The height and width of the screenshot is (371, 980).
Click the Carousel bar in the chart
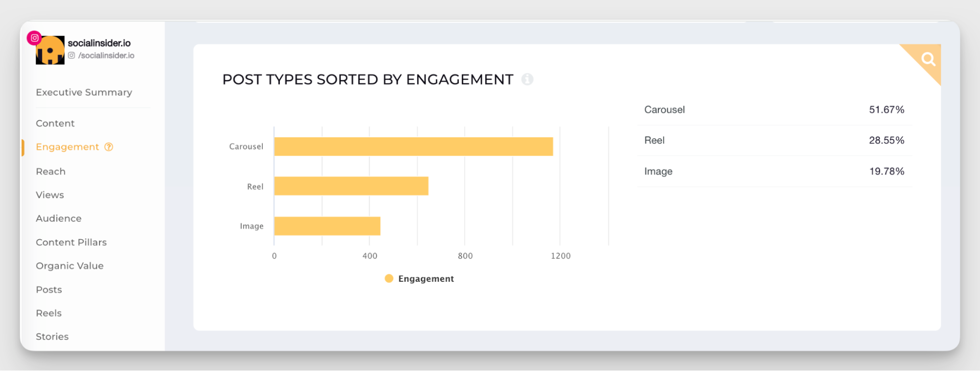[413, 147]
